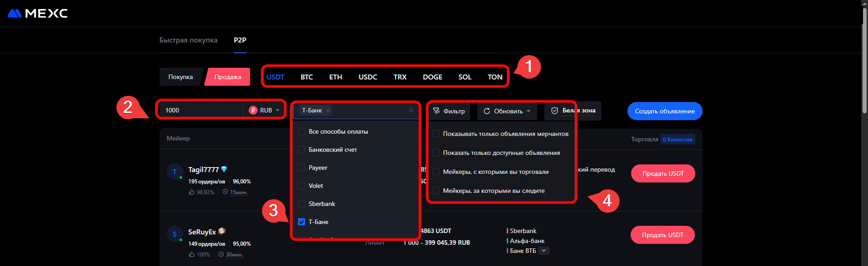The image size is (868, 266).
Task: Click the filter funnel icon
Action: coord(436,111)
